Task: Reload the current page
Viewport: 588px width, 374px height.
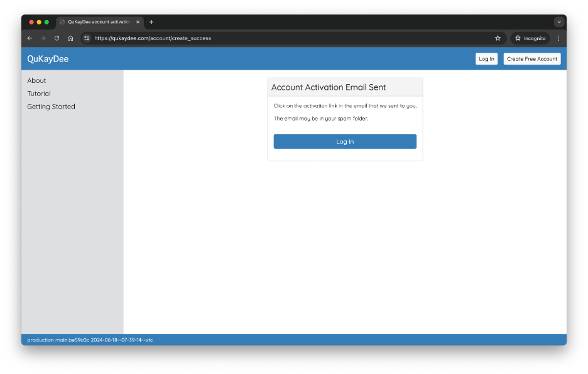Action: pos(57,38)
